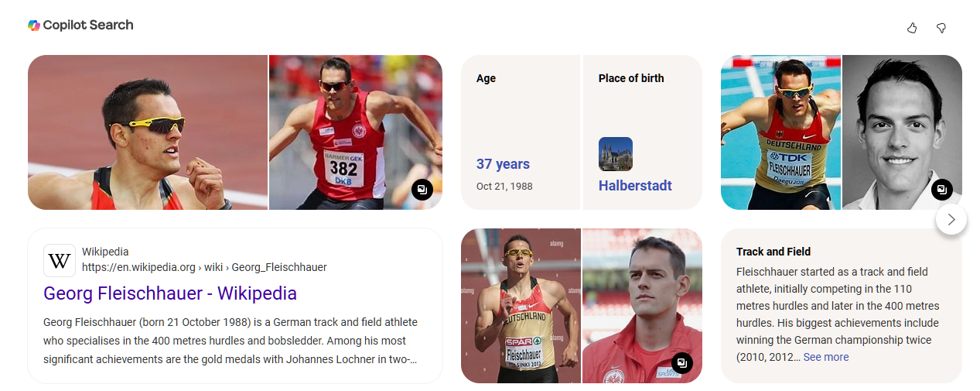The height and width of the screenshot is (391, 980).
Task: Click the en.wikipedia.org URL breadcrumb
Action: (204, 267)
